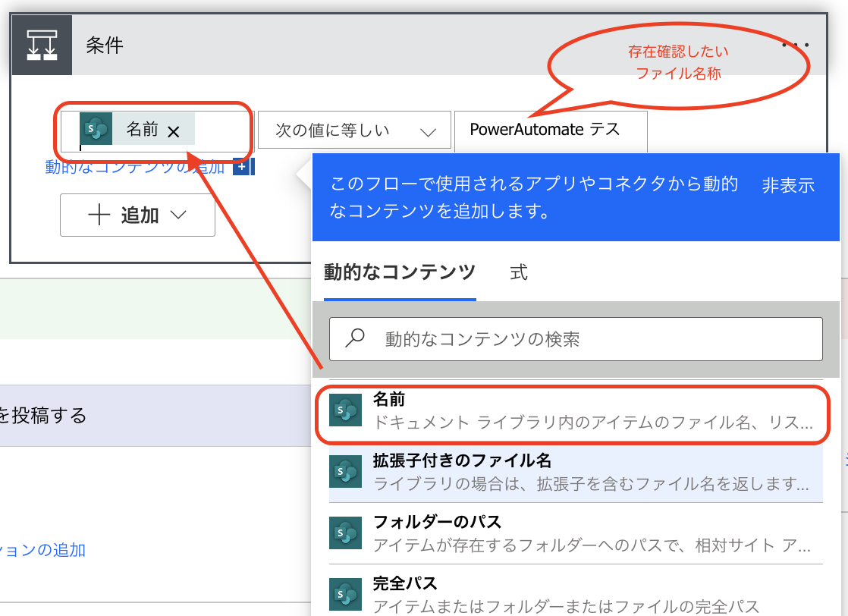This screenshot has width=848, height=616.
Task: Click 非表示 to hide the dynamic content panel
Action: 787,185
